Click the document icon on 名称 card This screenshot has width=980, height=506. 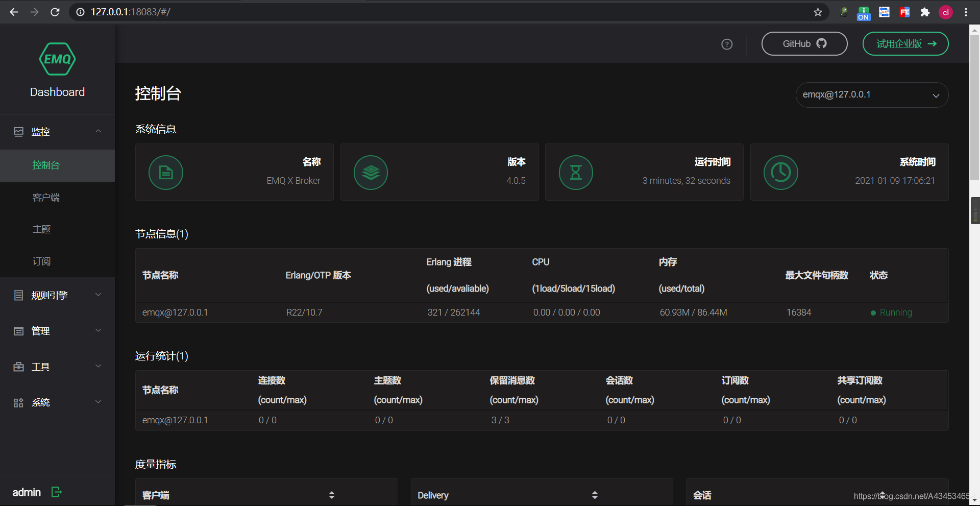166,173
